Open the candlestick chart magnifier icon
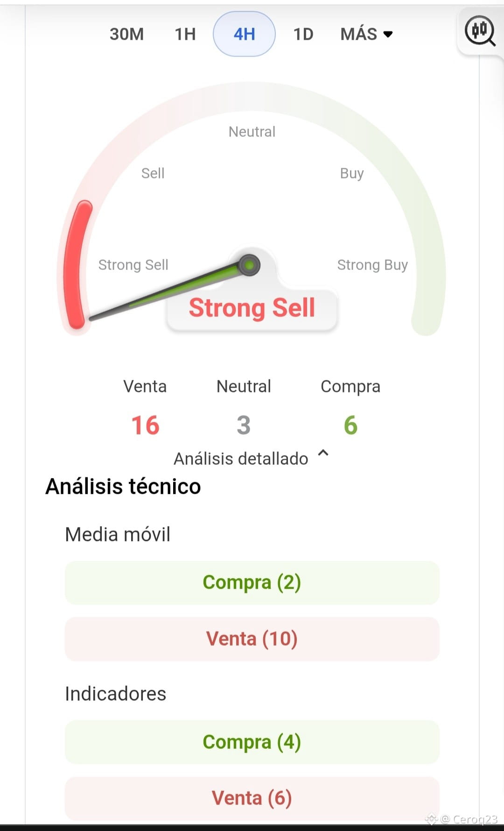The width and height of the screenshot is (504, 831). (480, 32)
